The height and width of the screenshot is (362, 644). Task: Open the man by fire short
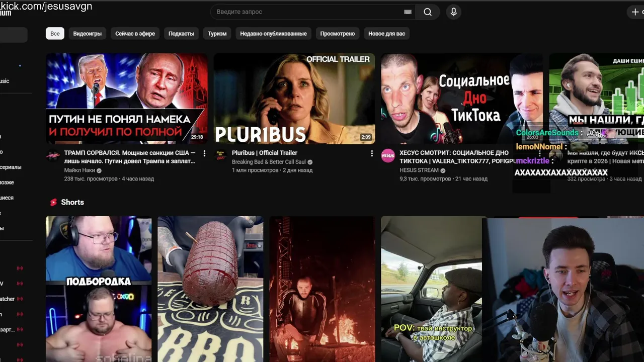coord(322,289)
